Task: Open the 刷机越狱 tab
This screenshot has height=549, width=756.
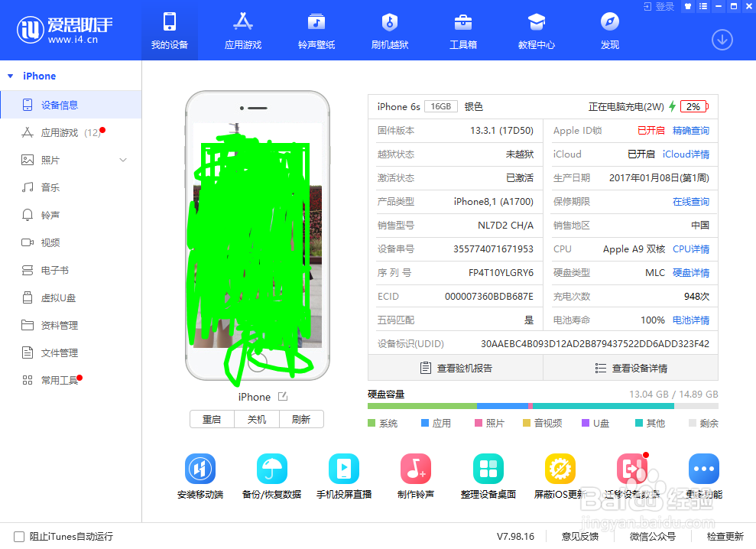Action: [x=390, y=31]
